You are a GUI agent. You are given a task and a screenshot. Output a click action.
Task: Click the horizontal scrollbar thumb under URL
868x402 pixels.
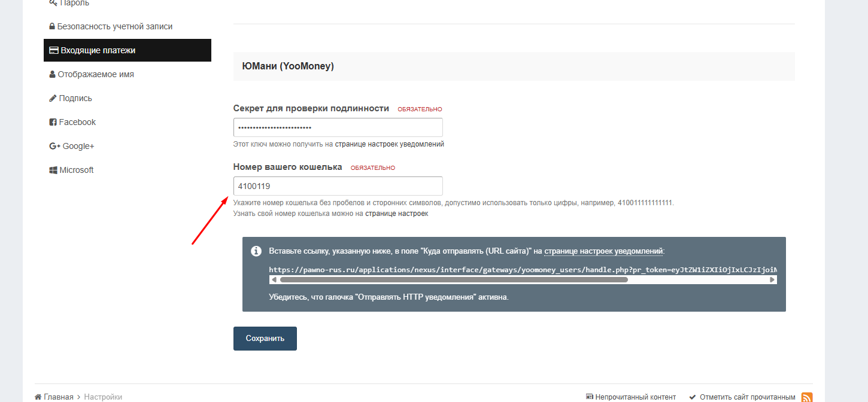tap(454, 279)
